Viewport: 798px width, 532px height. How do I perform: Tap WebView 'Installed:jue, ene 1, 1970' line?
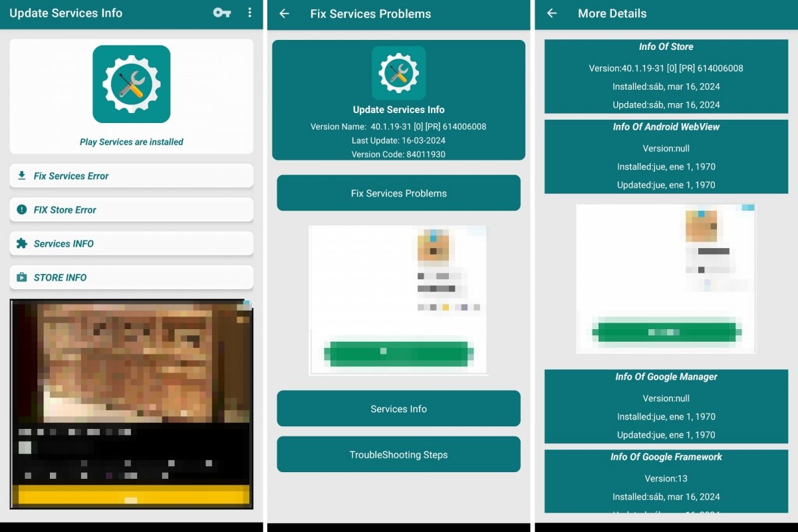(666, 167)
